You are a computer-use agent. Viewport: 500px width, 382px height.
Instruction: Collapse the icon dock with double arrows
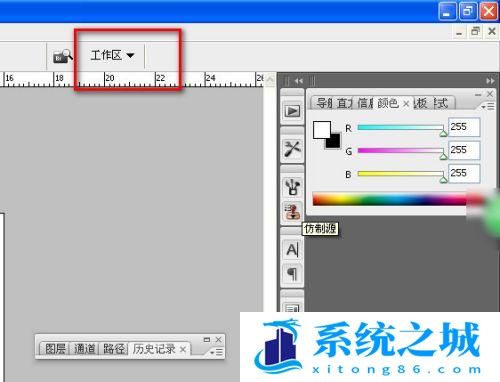pyautogui.click(x=299, y=81)
